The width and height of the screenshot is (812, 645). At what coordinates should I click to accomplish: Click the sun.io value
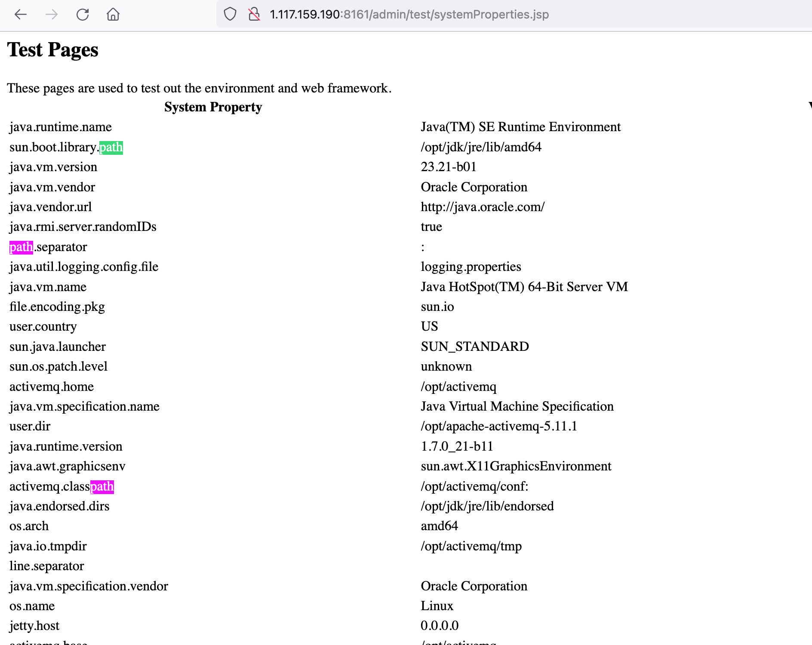(x=437, y=307)
